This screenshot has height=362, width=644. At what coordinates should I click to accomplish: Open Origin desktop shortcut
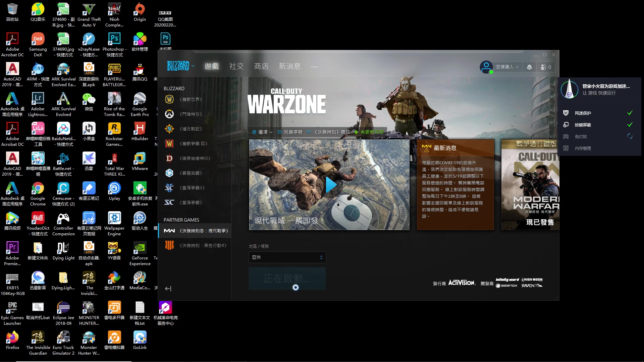pos(140,12)
